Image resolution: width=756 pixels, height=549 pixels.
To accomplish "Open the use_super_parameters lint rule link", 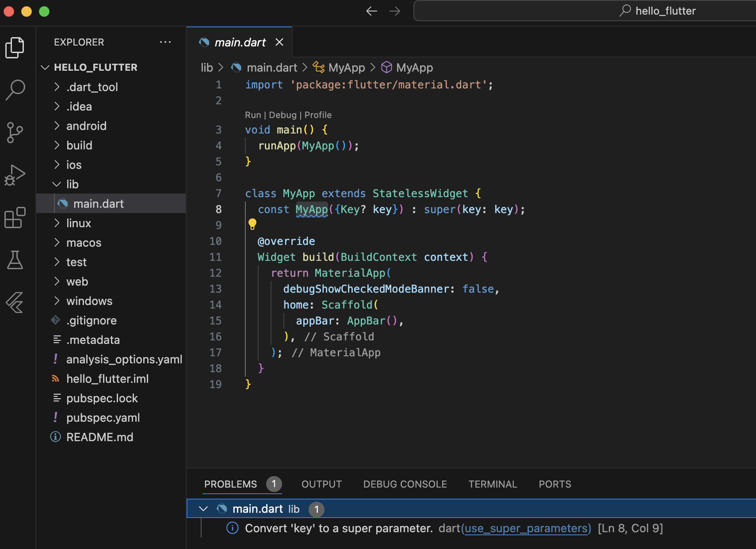I will [526, 528].
